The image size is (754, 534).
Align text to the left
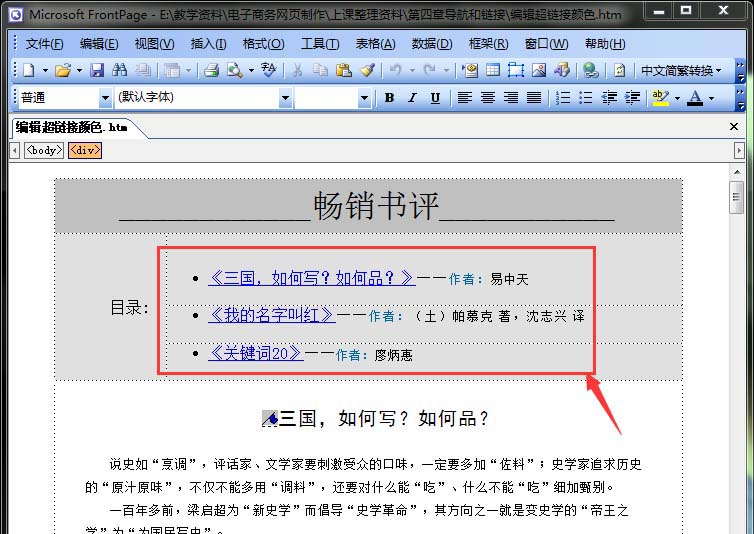[x=464, y=98]
